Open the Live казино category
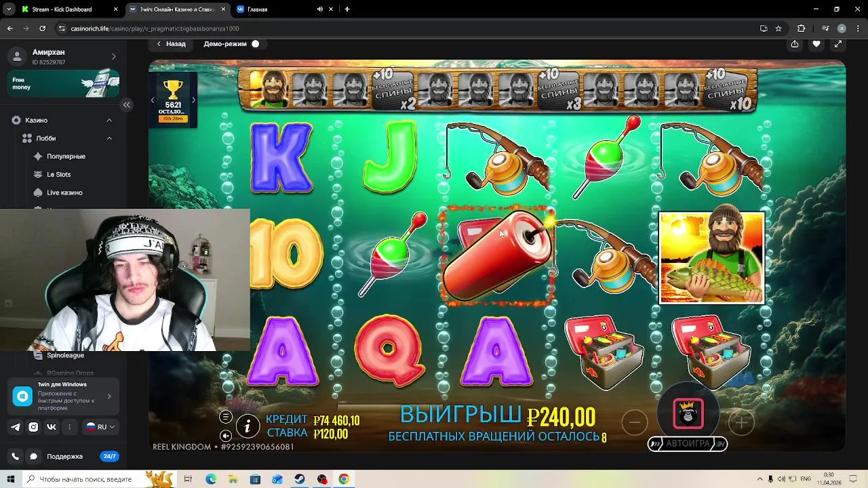 click(64, 192)
